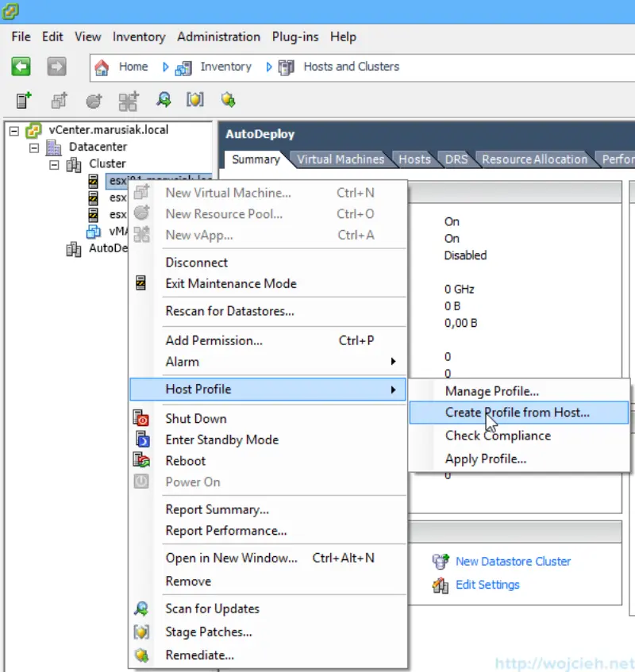
Task: Click the Edit Settings link
Action: click(489, 584)
